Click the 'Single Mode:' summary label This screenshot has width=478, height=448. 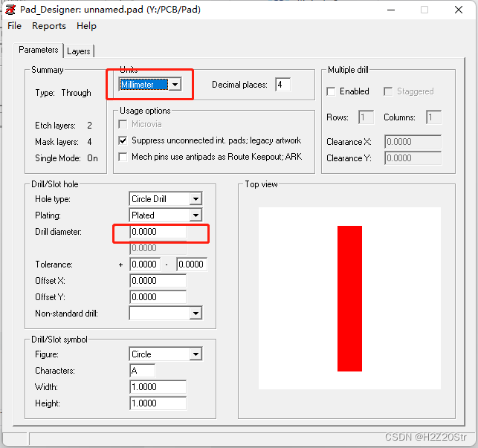(58, 158)
